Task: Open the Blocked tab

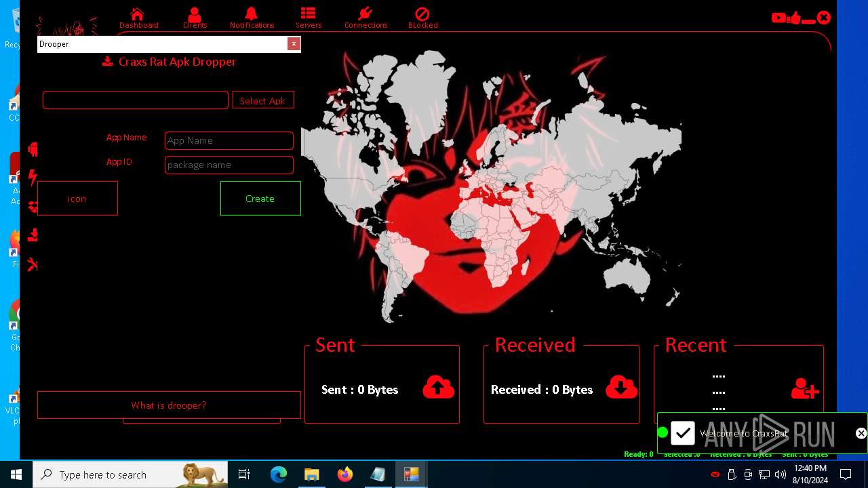Action: [x=422, y=18]
